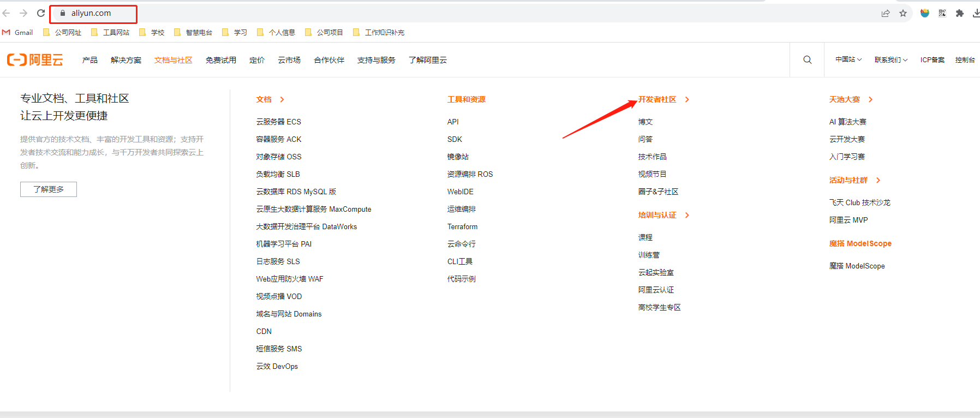Open the 公司网址 bookmark folder
Screen dimensions: 980x418
click(x=62, y=32)
